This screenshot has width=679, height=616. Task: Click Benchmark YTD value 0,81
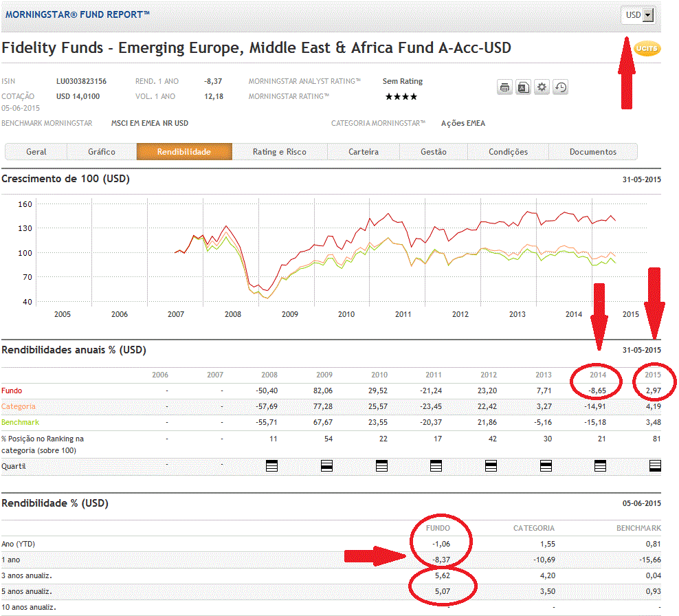[654, 544]
